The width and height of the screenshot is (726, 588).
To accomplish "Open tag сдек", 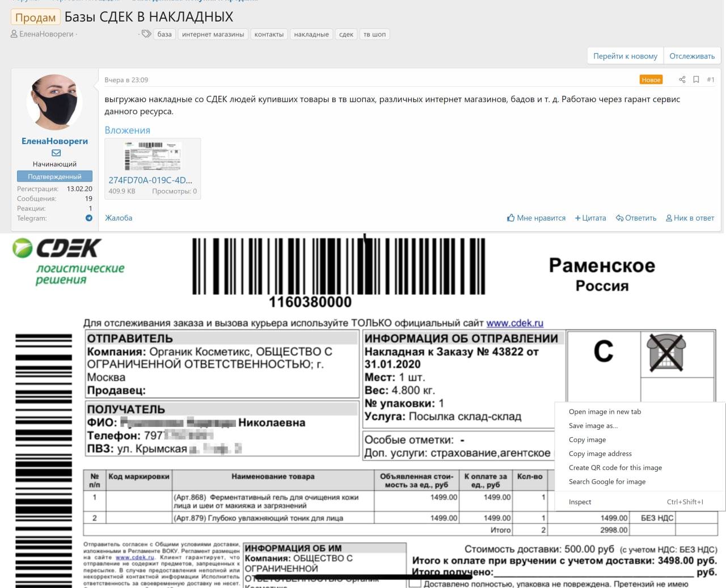I will tap(346, 34).
